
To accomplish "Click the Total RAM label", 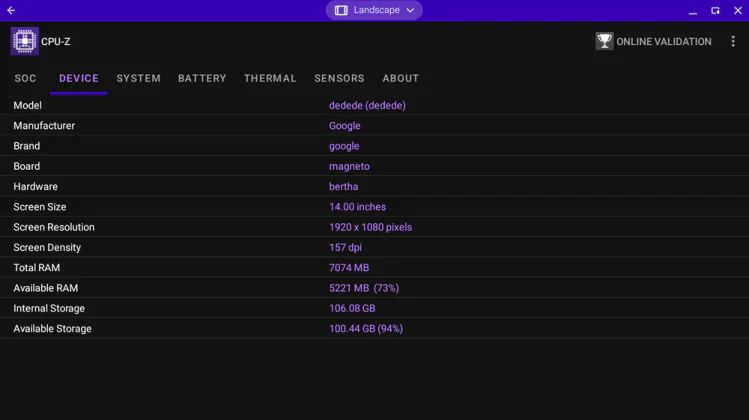I will (37, 268).
